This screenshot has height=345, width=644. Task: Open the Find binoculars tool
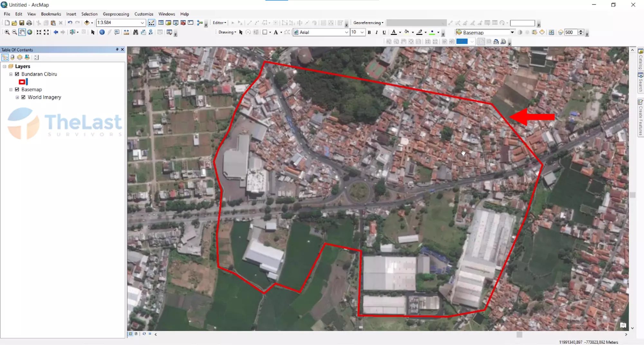click(x=135, y=32)
